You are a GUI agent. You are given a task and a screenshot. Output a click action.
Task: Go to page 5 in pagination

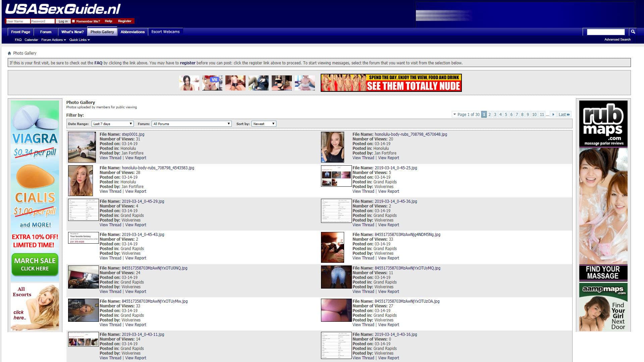click(x=506, y=115)
